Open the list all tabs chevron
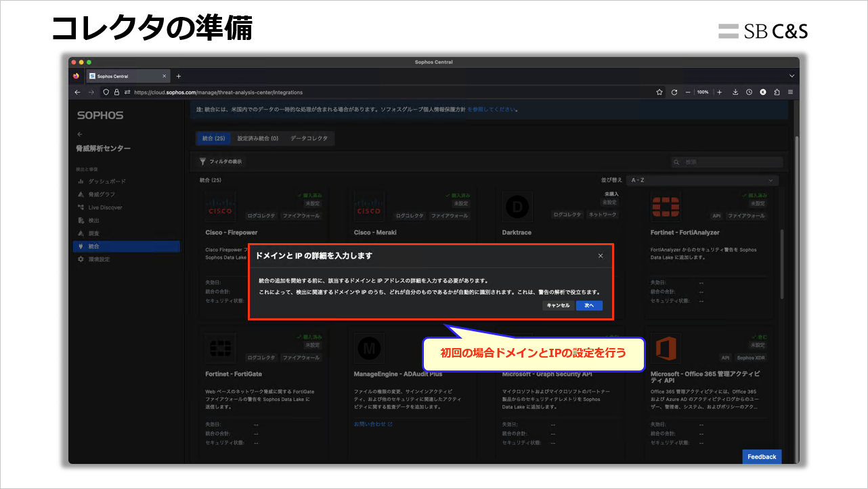 [791, 76]
